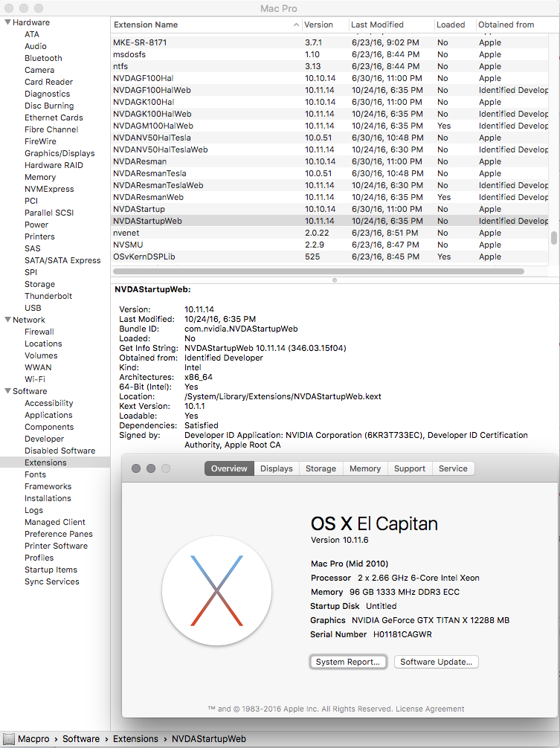The height and width of the screenshot is (748, 560).
Task: Switch to the Storage tab
Action: 321,468
